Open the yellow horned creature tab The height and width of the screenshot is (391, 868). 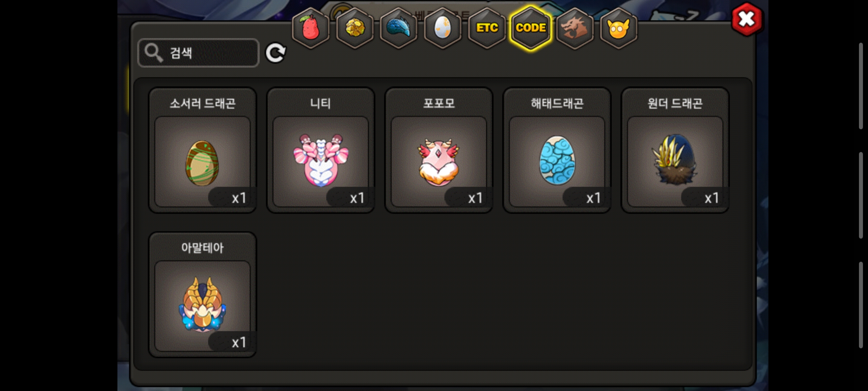618,28
